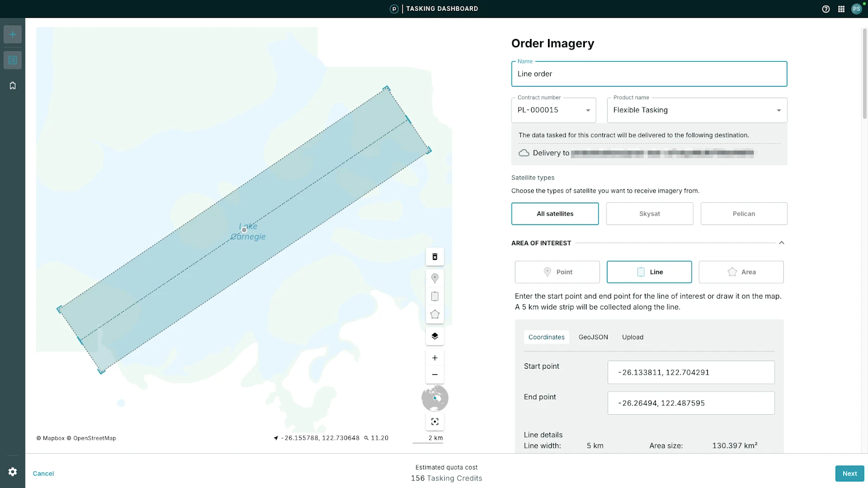This screenshot has height=488, width=868.
Task: Switch to the GeoJSON tab
Action: (x=593, y=337)
